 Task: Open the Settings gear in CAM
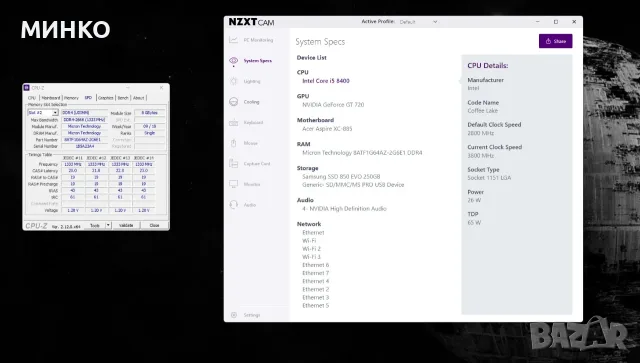(x=234, y=315)
